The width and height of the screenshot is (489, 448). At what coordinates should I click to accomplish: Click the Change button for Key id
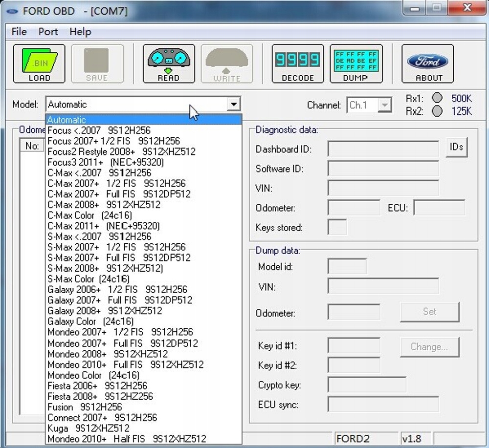click(x=429, y=347)
